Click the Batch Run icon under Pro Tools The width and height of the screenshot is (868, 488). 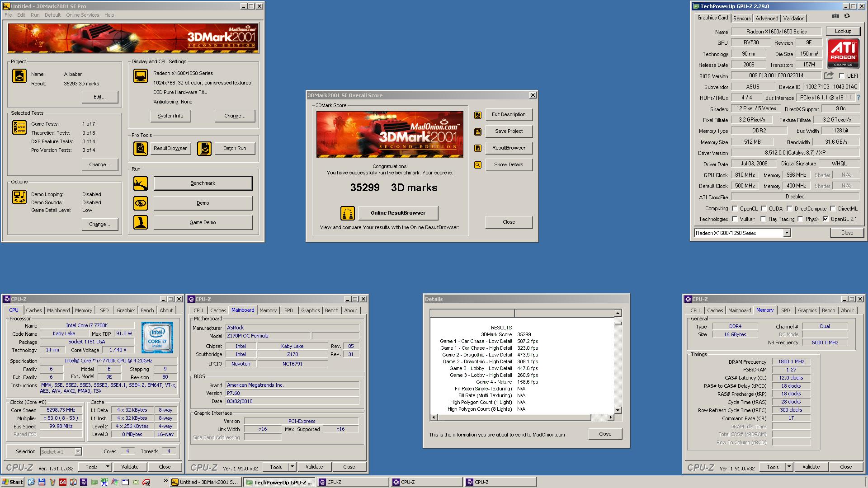[204, 148]
